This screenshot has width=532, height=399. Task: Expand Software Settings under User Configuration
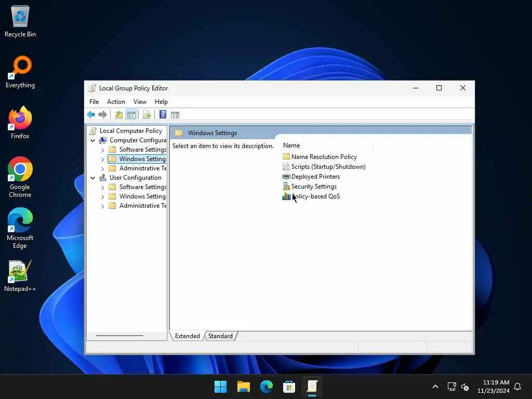(x=102, y=187)
